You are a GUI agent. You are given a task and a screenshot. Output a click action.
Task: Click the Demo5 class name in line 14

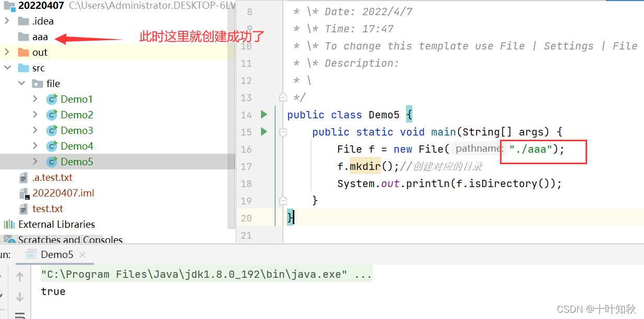[x=384, y=115]
